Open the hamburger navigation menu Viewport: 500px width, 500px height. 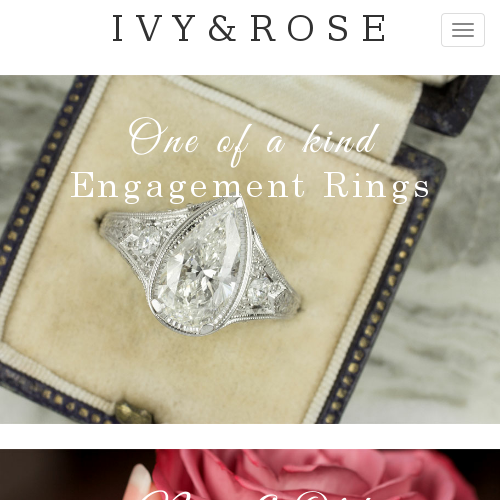coord(463,30)
